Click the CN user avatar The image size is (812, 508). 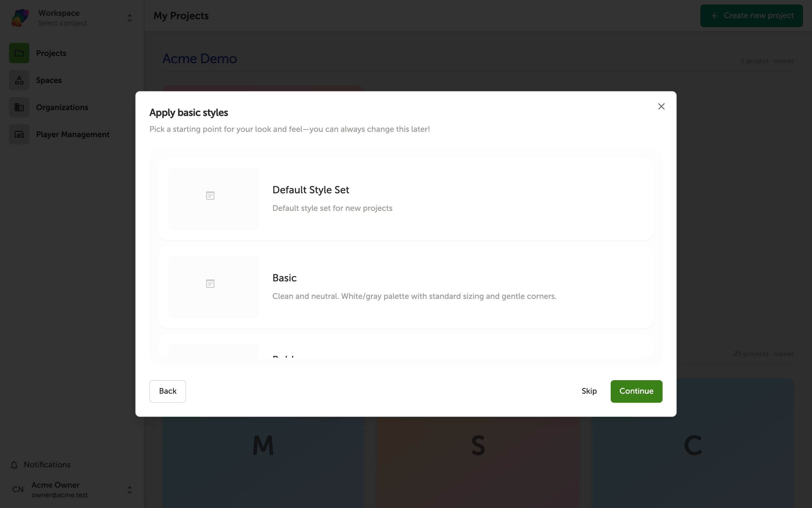(x=18, y=490)
